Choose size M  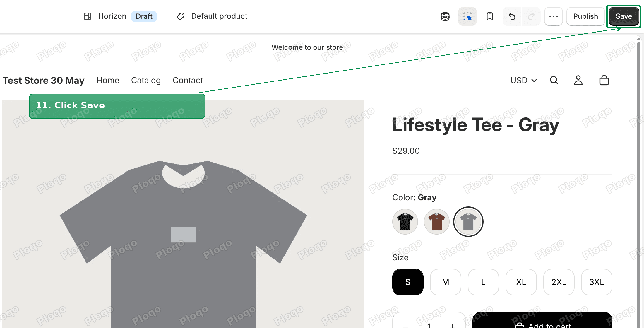coord(446,282)
